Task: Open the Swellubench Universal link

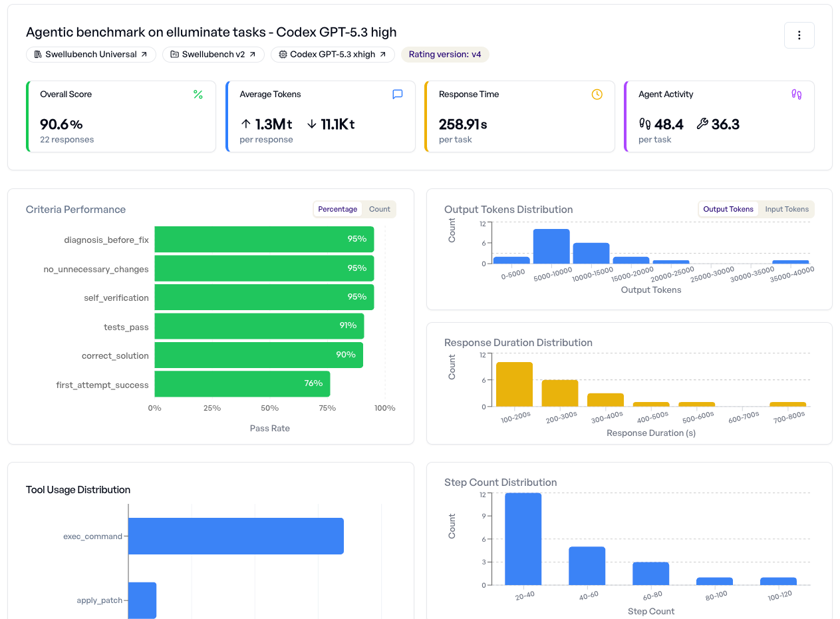Action: coord(90,55)
